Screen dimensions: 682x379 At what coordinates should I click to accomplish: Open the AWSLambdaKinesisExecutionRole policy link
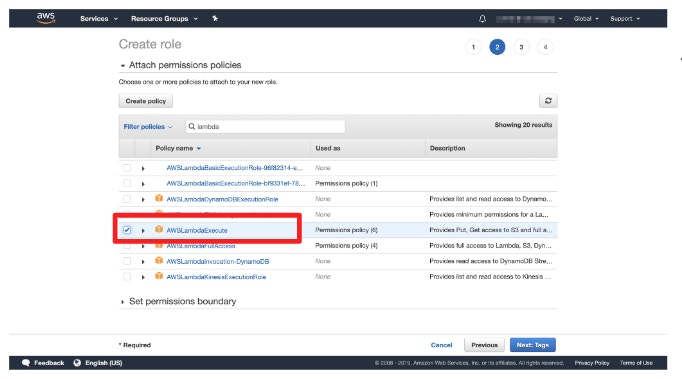(216, 277)
